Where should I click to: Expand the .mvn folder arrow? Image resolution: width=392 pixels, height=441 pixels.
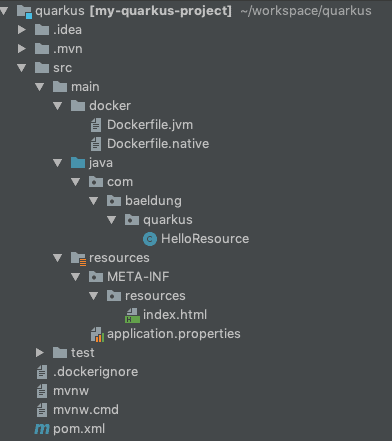point(22,49)
